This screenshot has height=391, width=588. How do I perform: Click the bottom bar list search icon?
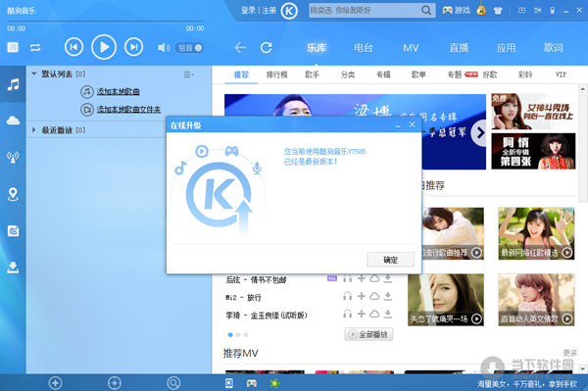point(173,383)
